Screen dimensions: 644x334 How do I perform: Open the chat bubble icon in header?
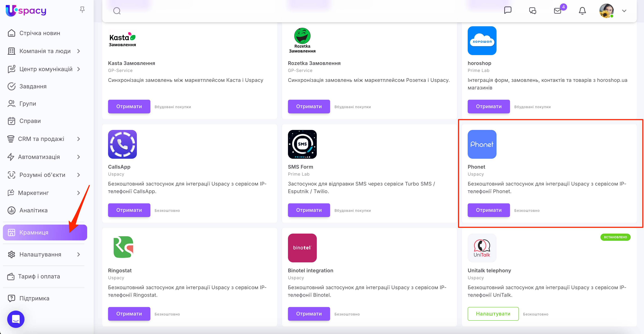pyautogui.click(x=507, y=10)
